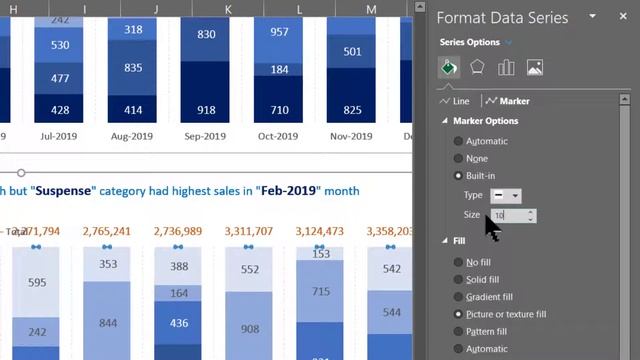Screen dimensions: 640x360
Task: Click the 825 data label in Nov-2019
Action: [x=352, y=110]
